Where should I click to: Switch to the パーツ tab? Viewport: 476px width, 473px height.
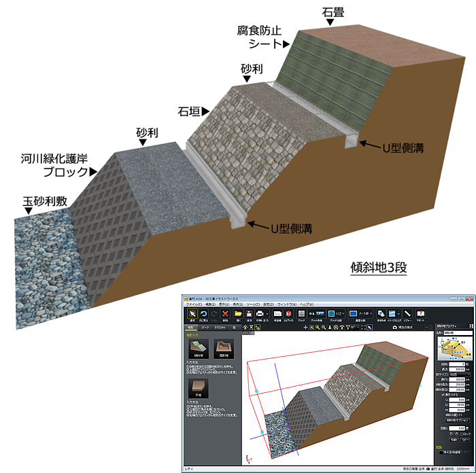[x=205, y=327]
